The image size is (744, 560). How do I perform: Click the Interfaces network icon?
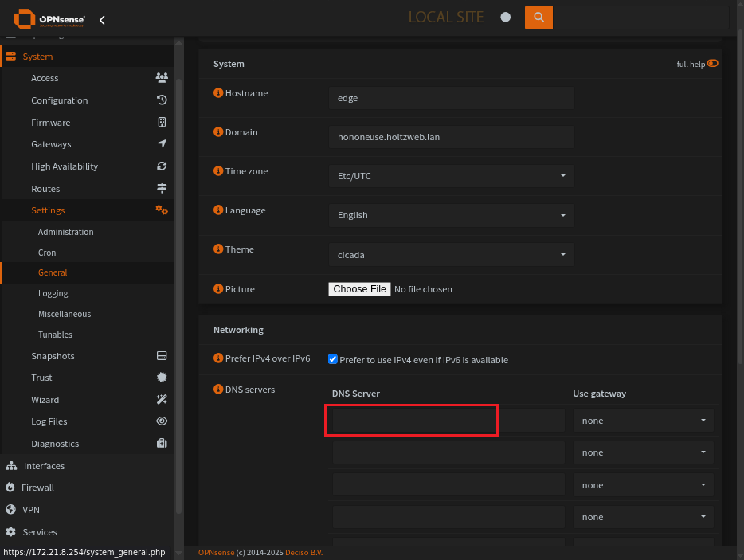coord(11,466)
